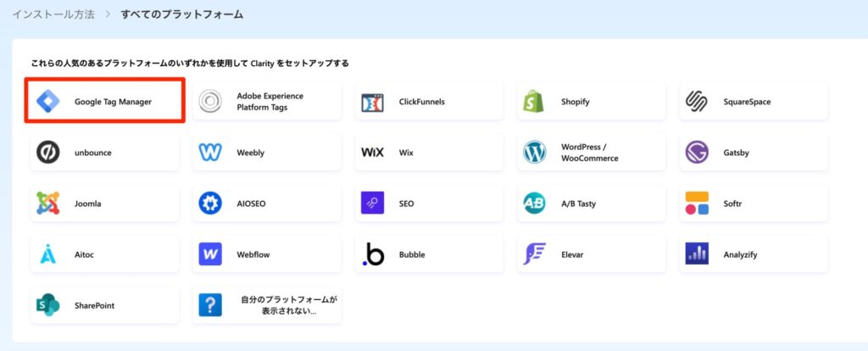This screenshot has height=351, width=868.
Task: Select the Joomla platform label
Action: (87, 203)
